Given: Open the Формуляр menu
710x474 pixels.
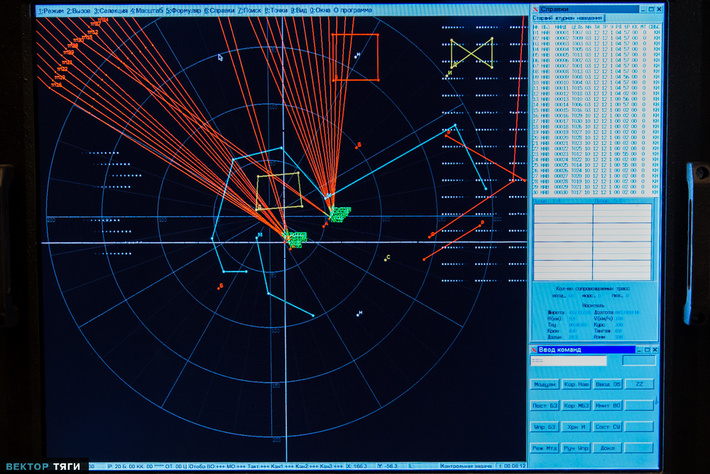Looking at the screenshot, I should click(182, 10).
